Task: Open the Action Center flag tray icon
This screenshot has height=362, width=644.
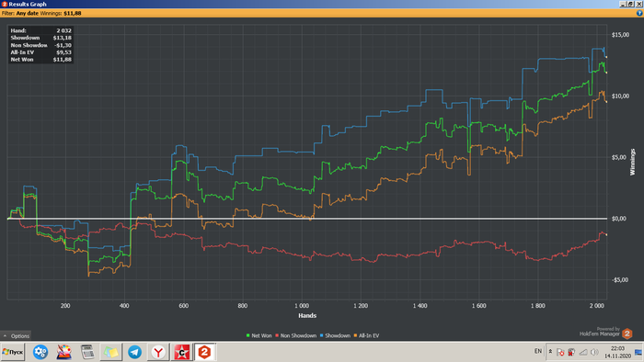Action: point(560,352)
